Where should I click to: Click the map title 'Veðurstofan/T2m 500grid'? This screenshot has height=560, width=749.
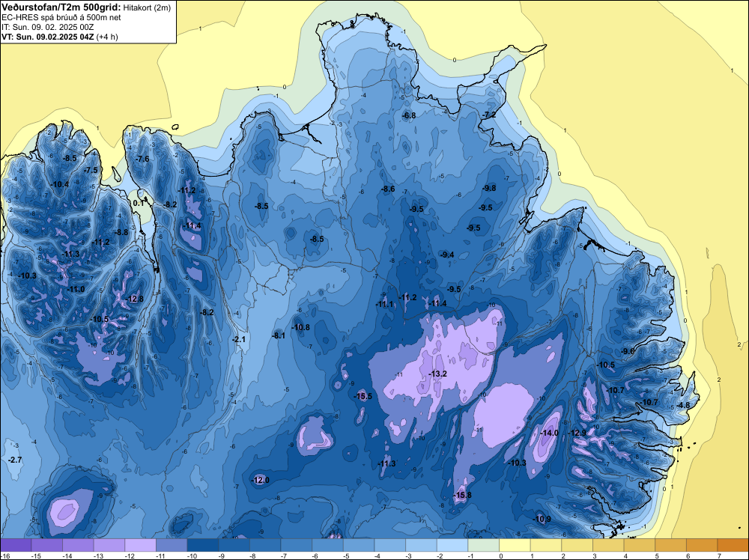pos(61,7)
